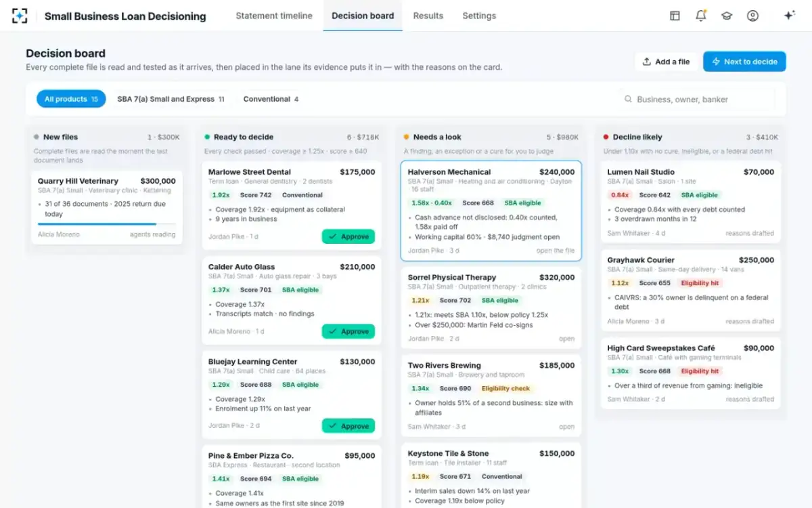812x508 pixels.
Task: Open the user profile icon
Action: [x=752, y=16]
